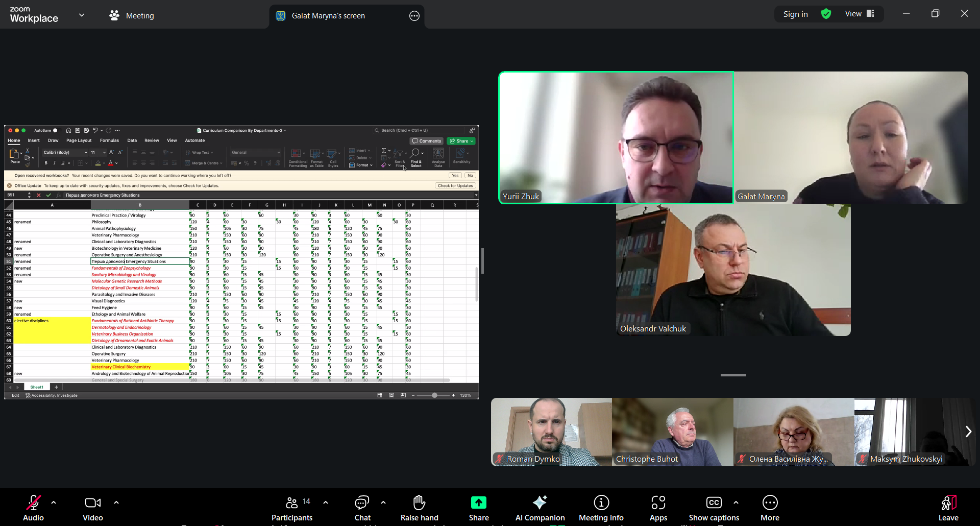
Task: Open the Insert tab in Excel
Action: 34,140
